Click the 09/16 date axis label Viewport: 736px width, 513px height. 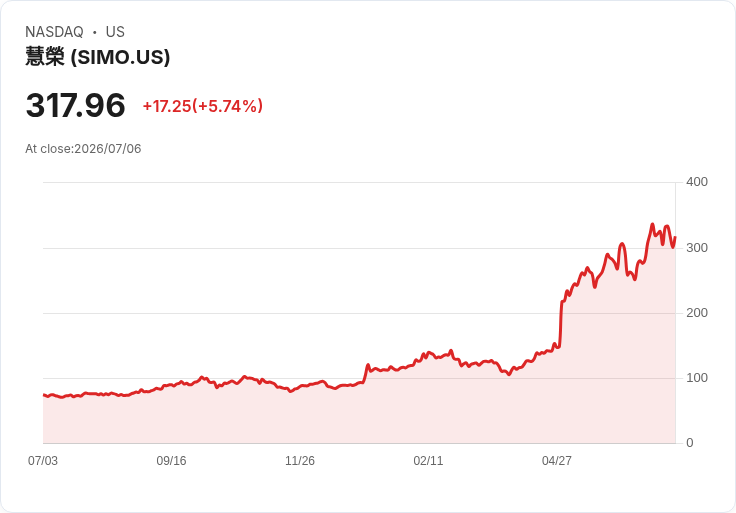pos(171,460)
